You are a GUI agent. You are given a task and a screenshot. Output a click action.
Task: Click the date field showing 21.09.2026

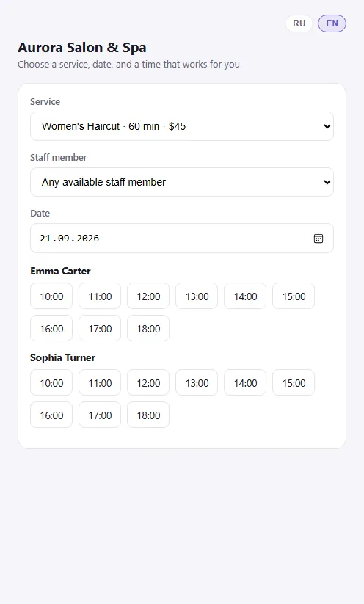pyautogui.click(x=182, y=238)
